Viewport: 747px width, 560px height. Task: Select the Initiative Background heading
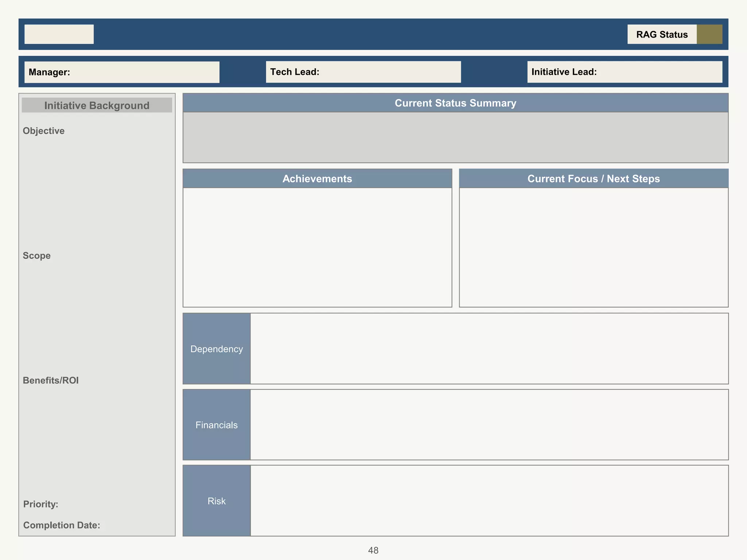click(x=97, y=105)
